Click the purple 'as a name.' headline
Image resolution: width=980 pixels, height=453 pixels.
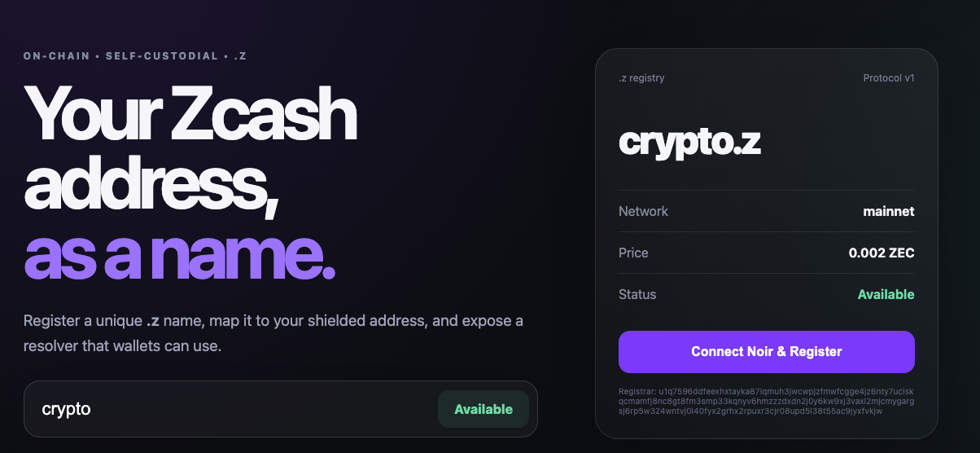click(x=179, y=257)
